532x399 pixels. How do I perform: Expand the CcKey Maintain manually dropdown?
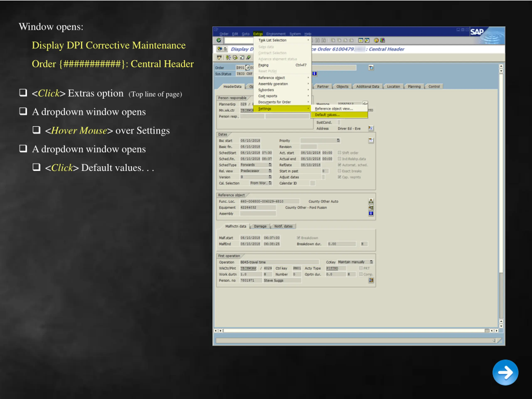click(371, 262)
